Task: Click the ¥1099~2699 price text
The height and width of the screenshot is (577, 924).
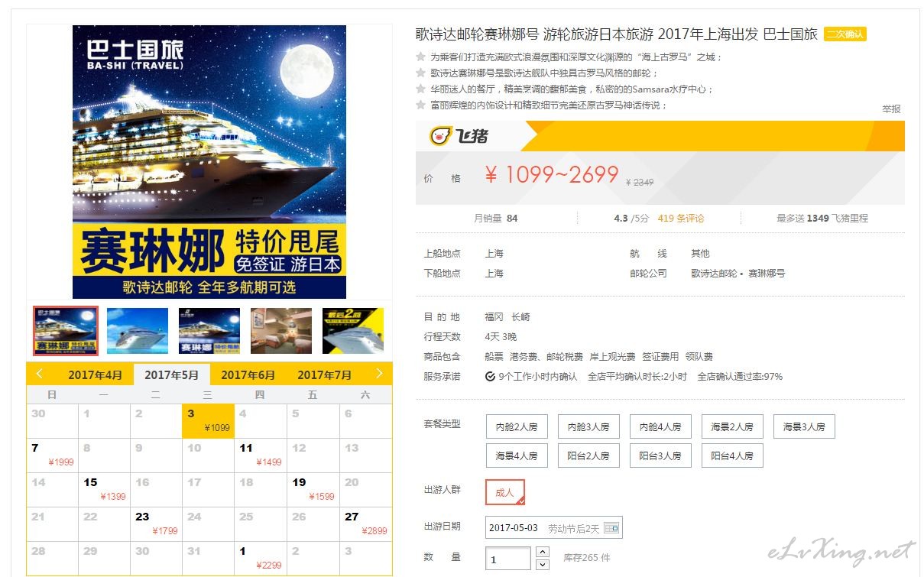Action: [552, 175]
